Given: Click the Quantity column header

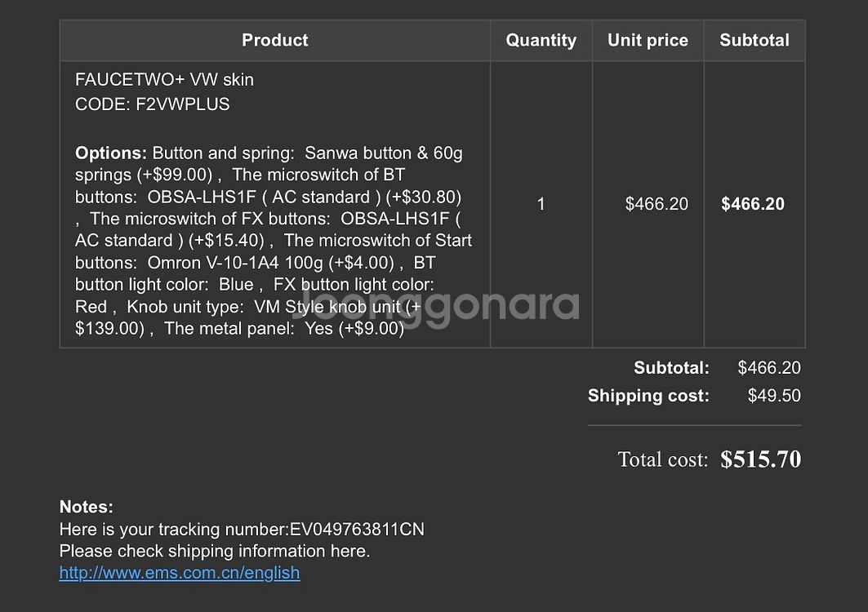Looking at the screenshot, I should click(x=541, y=41).
